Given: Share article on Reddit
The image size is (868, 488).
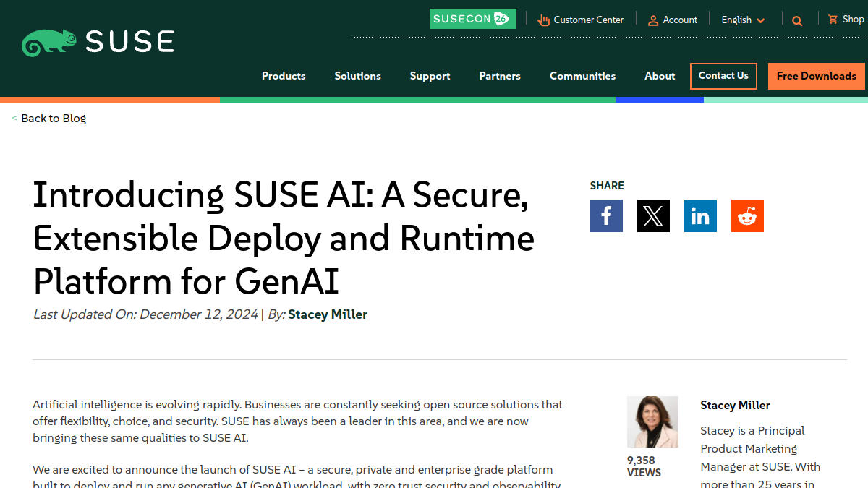Looking at the screenshot, I should (747, 215).
